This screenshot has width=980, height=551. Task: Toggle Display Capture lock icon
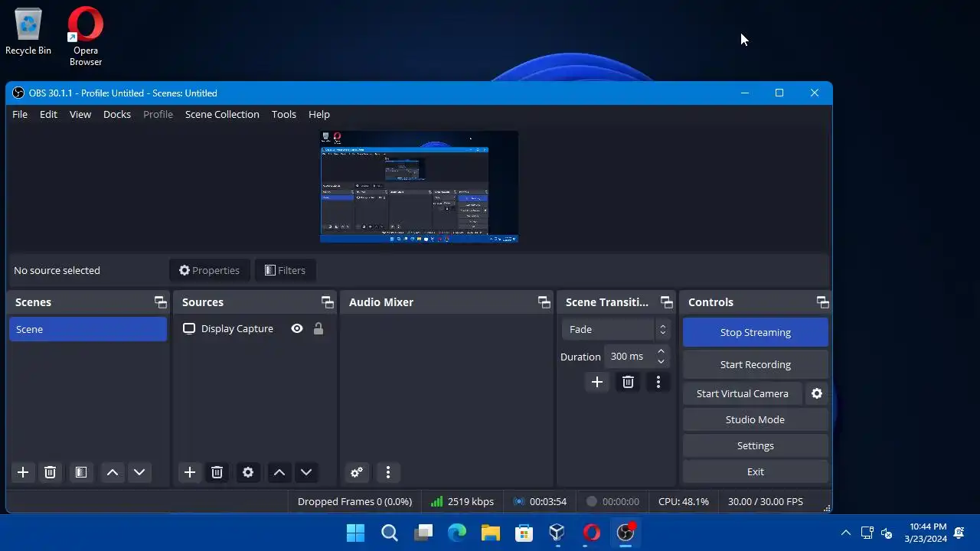pyautogui.click(x=318, y=328)
